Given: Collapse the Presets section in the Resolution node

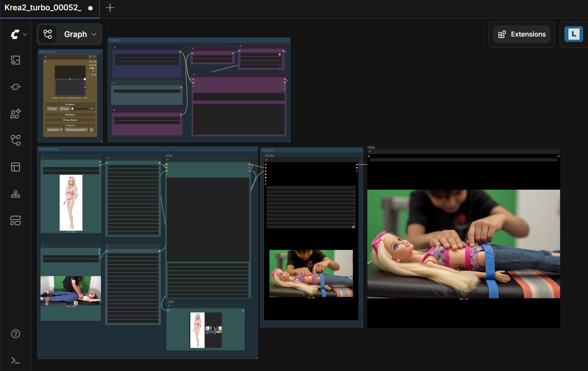Looking at the screenshot, I should coord(70,125).
